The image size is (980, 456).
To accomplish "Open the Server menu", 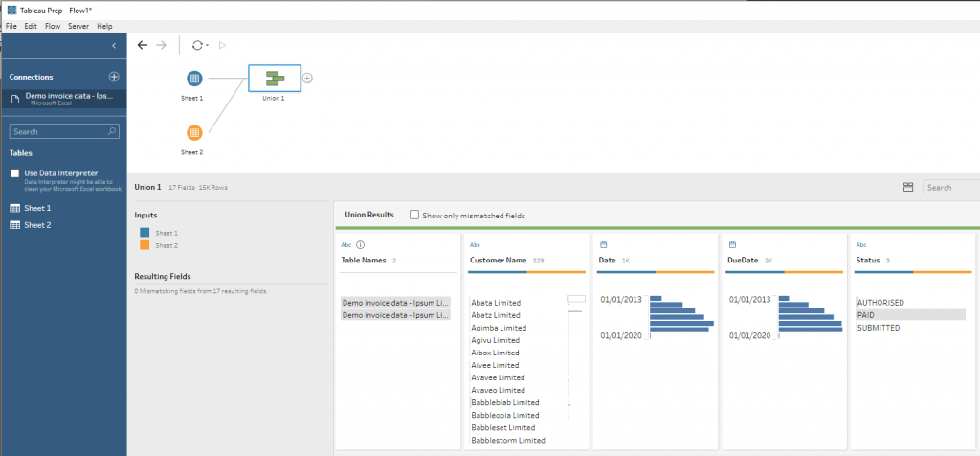I will pyautogui.click(x=78, y=26).
